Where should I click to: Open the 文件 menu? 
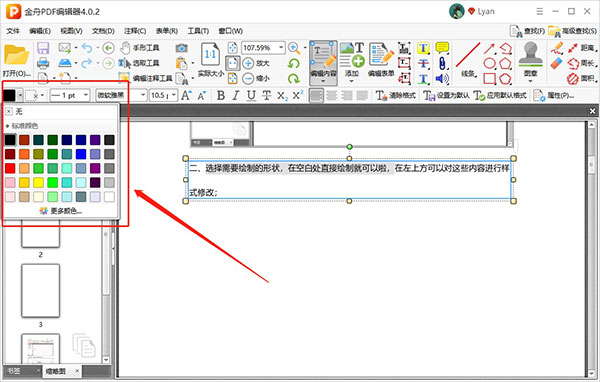(x=13, y=31)
